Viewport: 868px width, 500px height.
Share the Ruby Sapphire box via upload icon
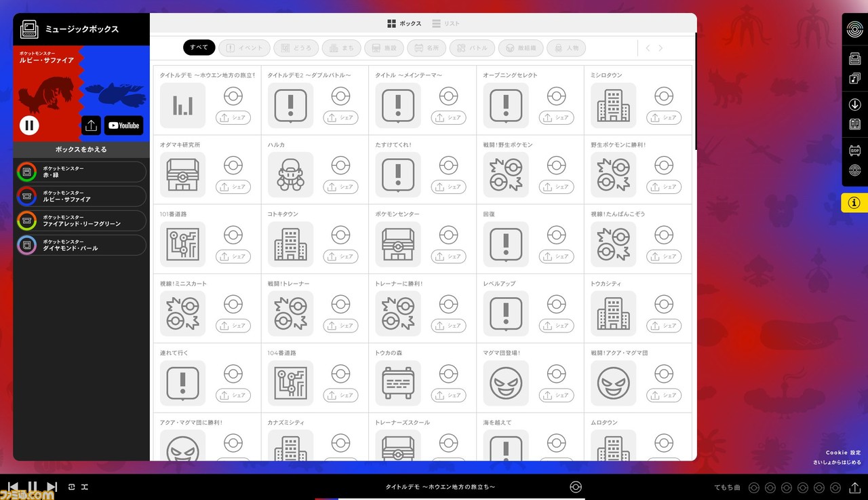pos(92,126)
